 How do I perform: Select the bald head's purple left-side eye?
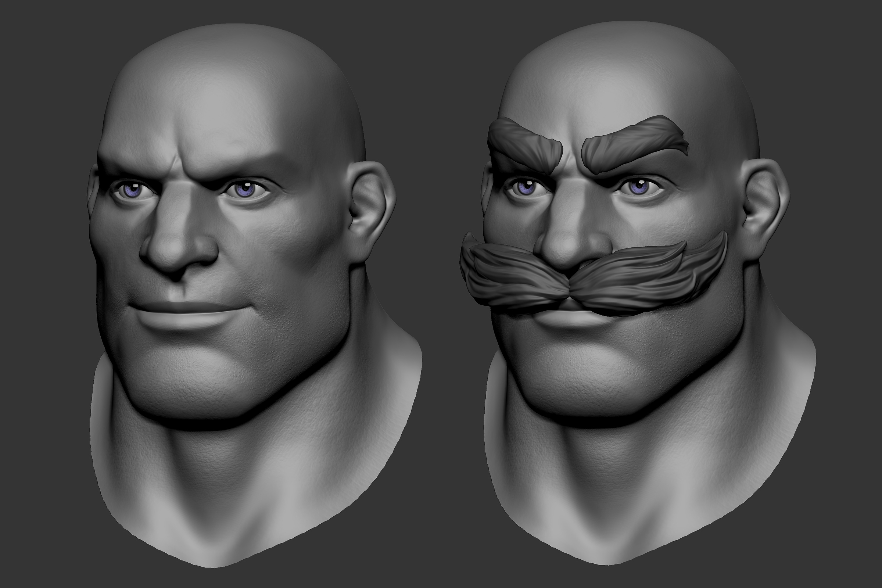(x=132, y=189)
